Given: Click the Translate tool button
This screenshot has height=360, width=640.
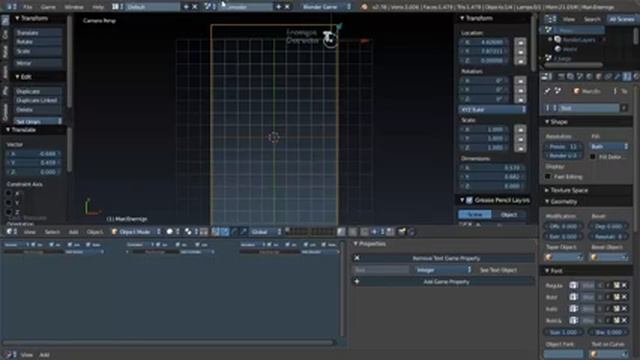Looking at the screenshot, I should click(38, 32).
